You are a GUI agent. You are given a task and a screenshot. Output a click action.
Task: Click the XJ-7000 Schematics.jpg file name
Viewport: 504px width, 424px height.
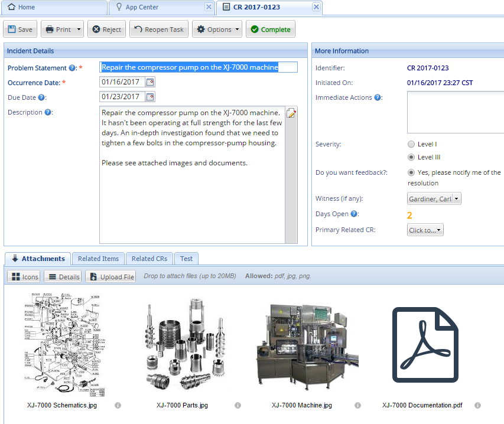[x=62, y=405]
